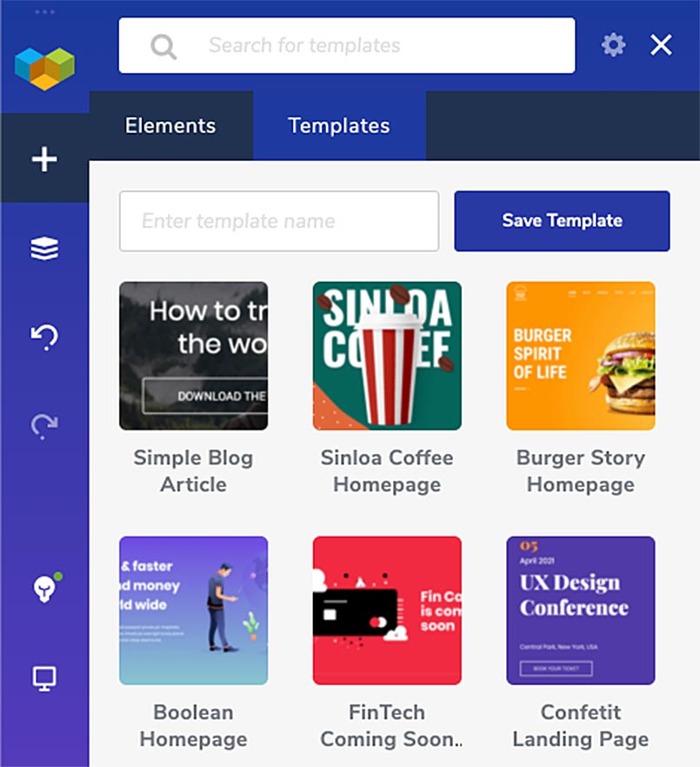This screenshot has width=700, height=767.
Task: Open the Insights lightbulb icon
Action: [x=46, y=588]
